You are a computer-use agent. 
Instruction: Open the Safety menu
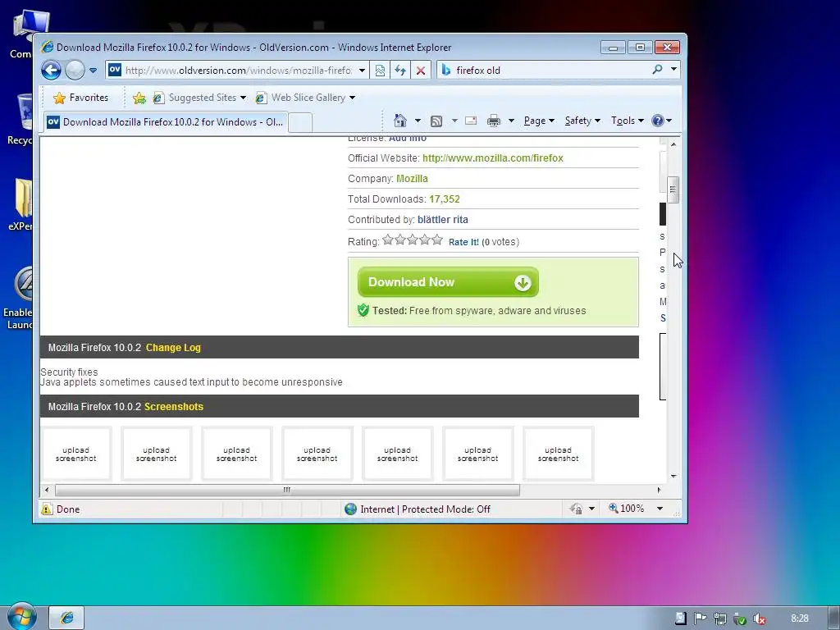tap(582, 121)
